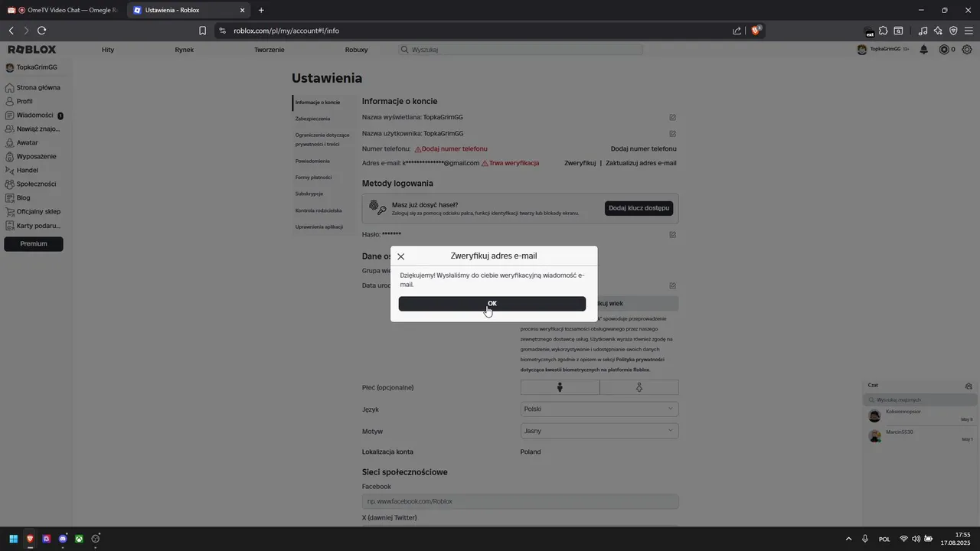Reload the page
The height and width of the screenshot is (551, 980).
click(x=41, y=31)
